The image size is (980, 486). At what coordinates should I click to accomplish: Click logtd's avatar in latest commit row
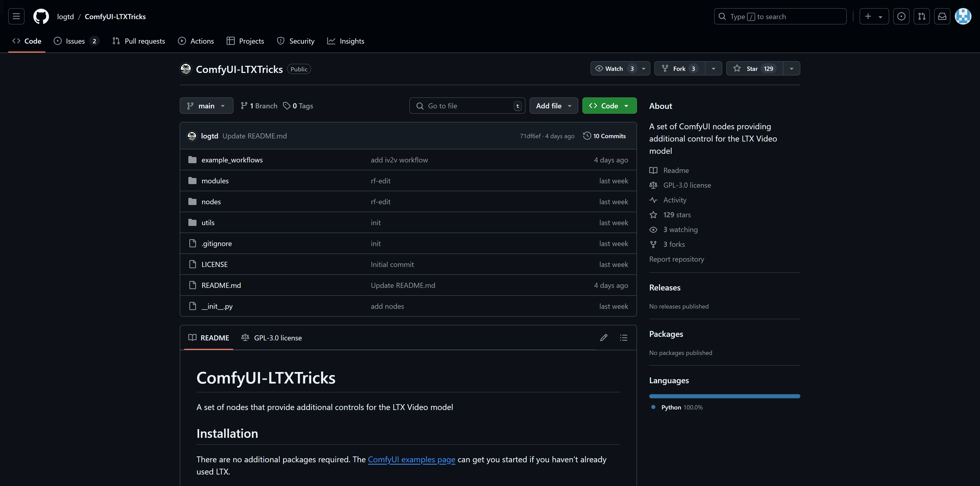coord(192,136)
